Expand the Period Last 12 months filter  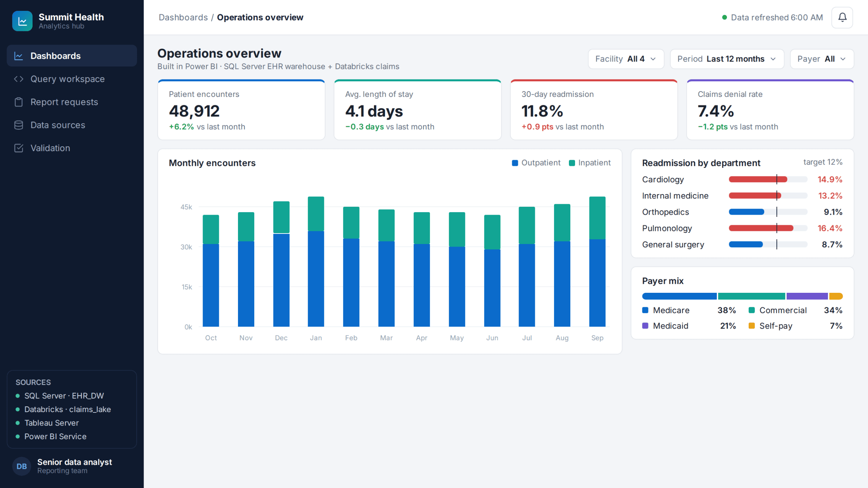727,59
